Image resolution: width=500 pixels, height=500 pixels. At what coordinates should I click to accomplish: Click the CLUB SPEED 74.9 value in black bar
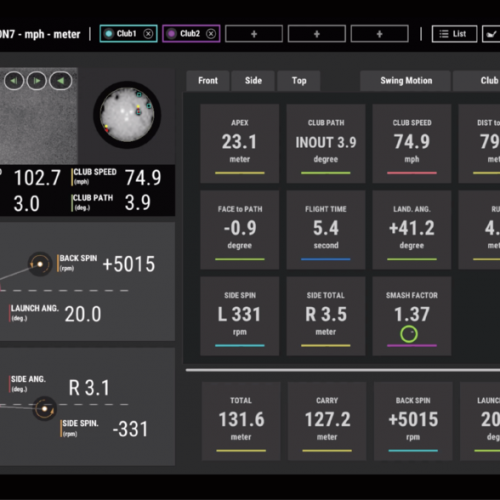[x=143, y=177]
